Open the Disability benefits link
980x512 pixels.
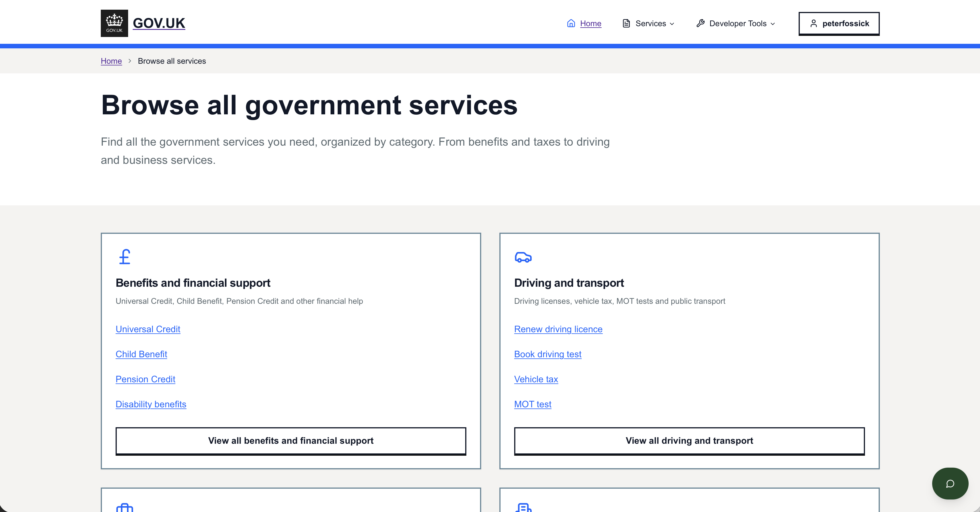coord(151,404)
